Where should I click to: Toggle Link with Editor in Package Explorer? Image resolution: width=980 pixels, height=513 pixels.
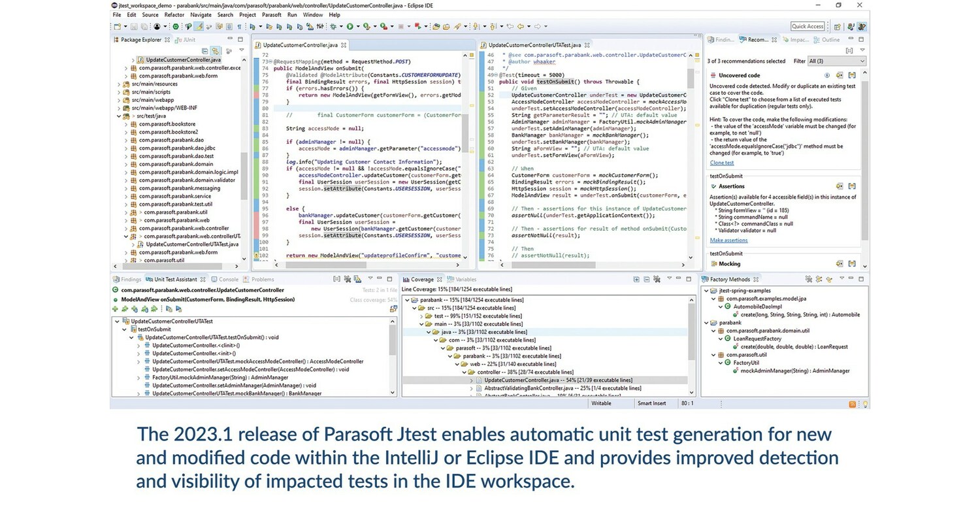coord(214,50)
